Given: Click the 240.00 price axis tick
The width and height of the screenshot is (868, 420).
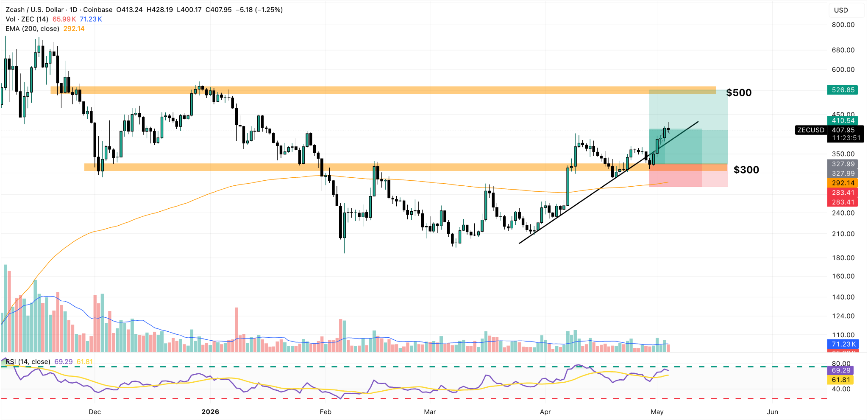Looking at the screenshot, I should [x=843, y=213].
